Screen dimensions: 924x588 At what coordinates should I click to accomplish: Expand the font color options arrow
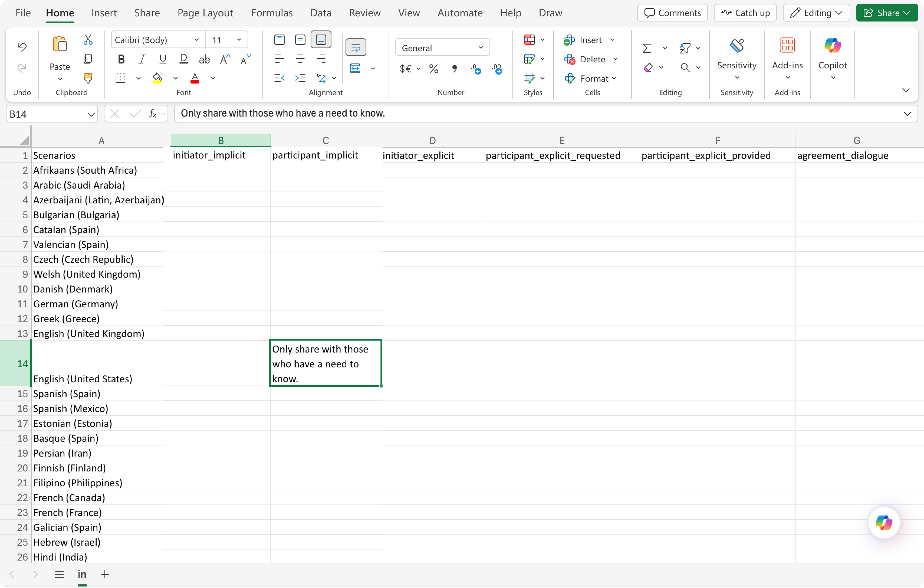[x=212, y=78]
